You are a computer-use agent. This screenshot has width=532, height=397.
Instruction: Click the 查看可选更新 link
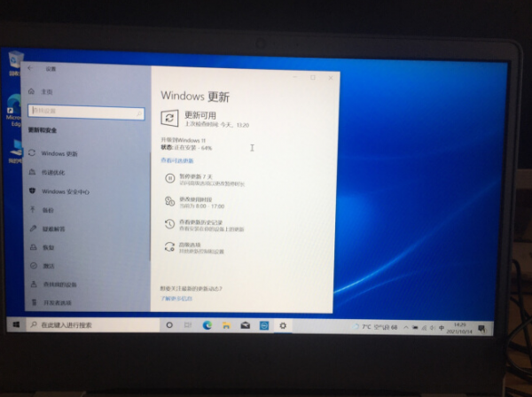tap(177, 160)
